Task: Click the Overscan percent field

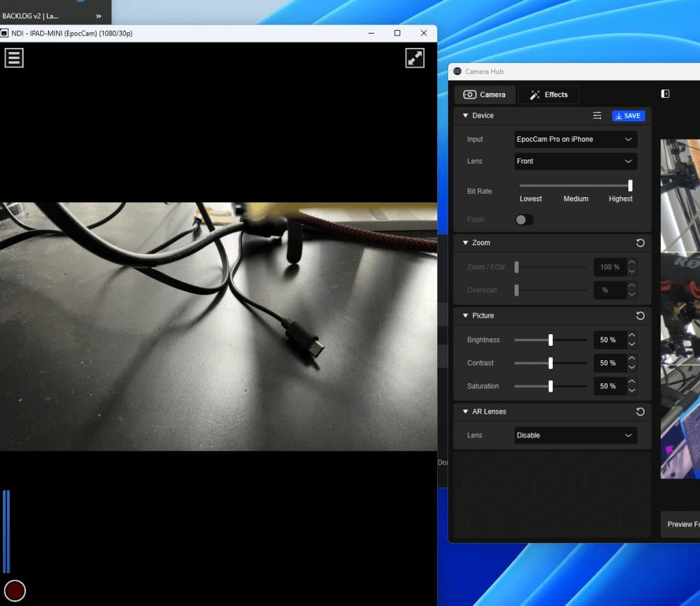Action: pyautogui.click(x=610, y=290)
